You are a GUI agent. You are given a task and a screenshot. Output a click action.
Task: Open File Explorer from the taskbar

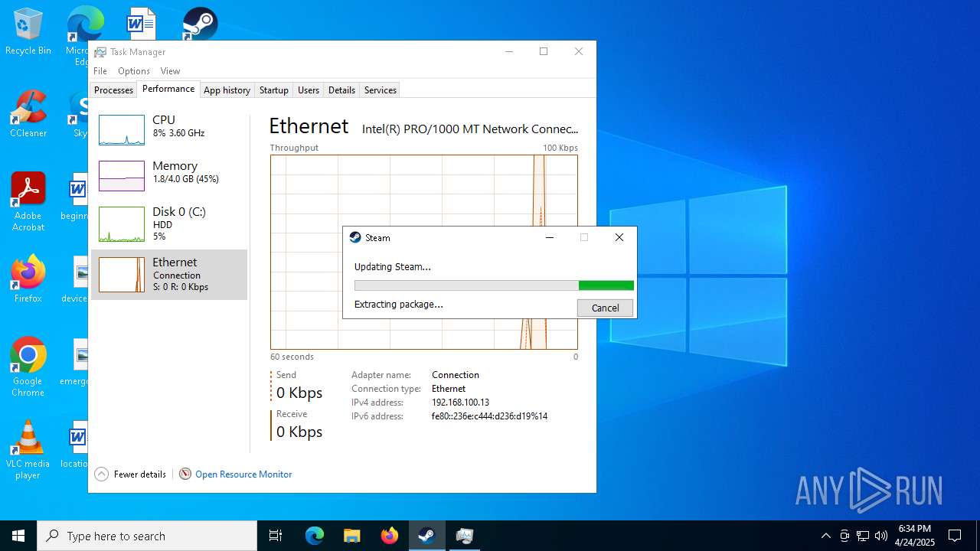pos(351,536)
